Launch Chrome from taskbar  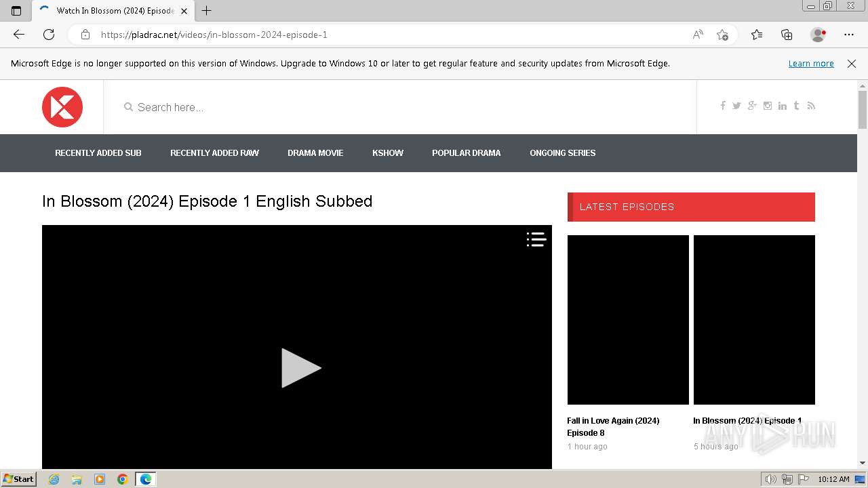[x=122, y=479]
